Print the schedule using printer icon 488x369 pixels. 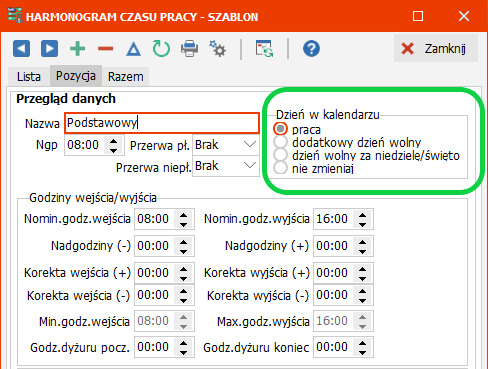(189, 49)
